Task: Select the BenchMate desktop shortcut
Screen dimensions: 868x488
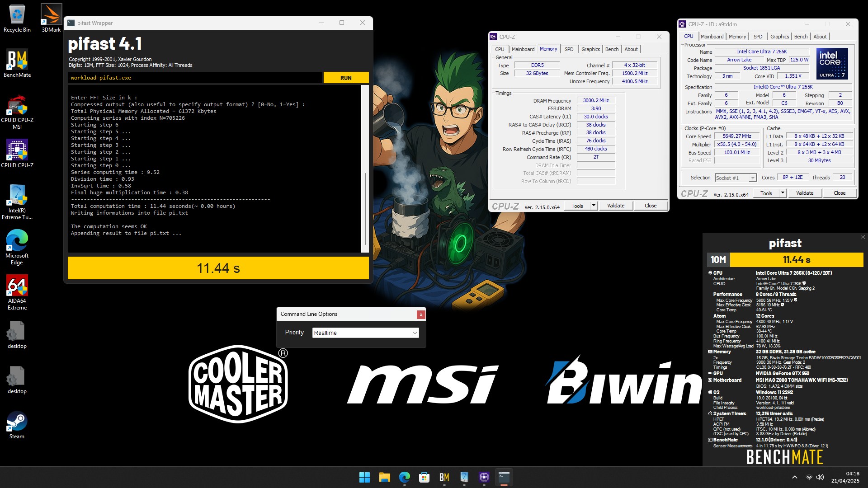Action: point(17,63)
